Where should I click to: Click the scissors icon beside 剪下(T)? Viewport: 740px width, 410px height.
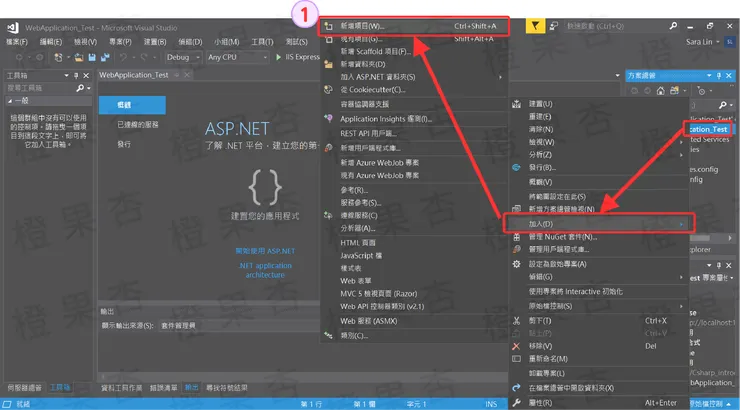pyautogui.click(x=517, y=321)
